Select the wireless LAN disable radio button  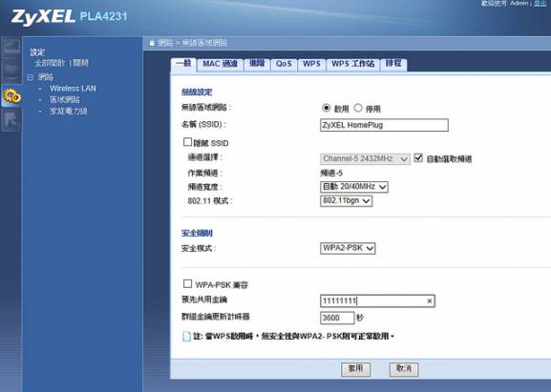click(x=358, y=108)
